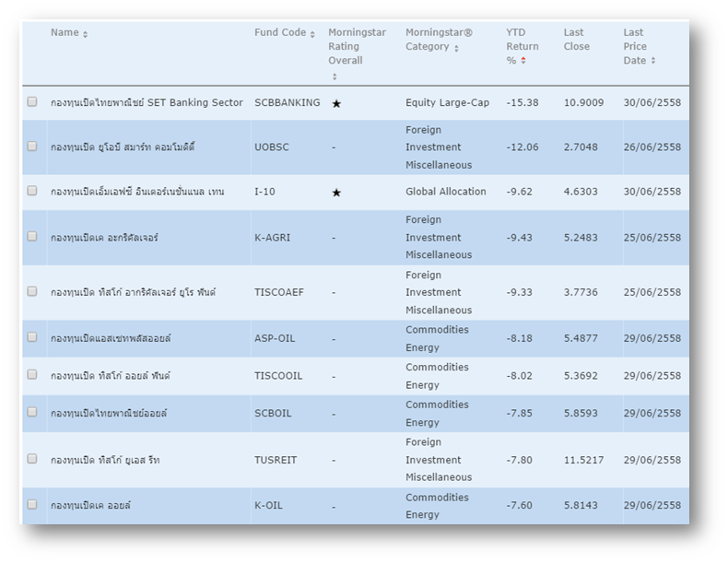Open fund name link for ASP-OIL
The height and width of the screenshot is (563, 728).
(111, 338)
